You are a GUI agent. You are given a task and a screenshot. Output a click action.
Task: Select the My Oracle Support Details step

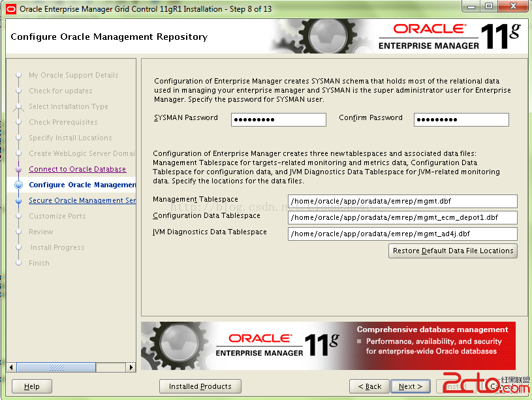[74, 75]
